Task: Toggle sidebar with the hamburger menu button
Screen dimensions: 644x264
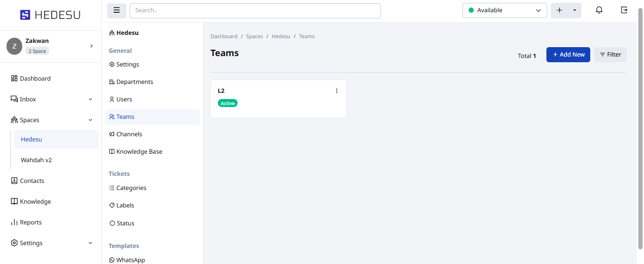Action: [116, 10]
